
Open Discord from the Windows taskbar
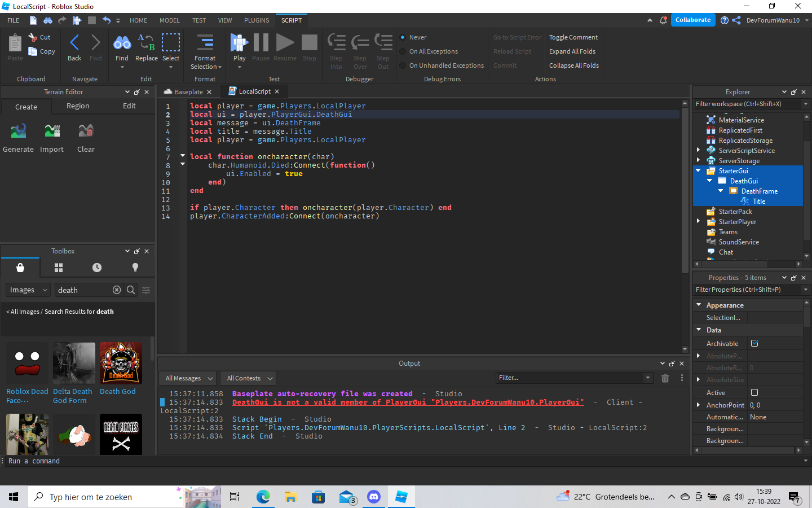373,497
